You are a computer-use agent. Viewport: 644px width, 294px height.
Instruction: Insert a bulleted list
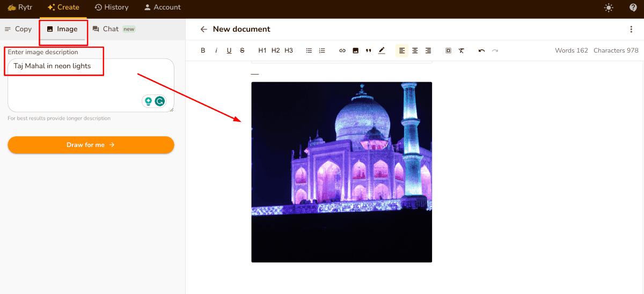309,50
